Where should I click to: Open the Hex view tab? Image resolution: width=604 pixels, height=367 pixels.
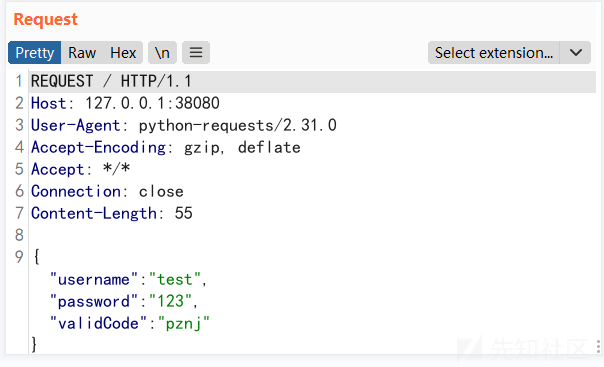123,52
